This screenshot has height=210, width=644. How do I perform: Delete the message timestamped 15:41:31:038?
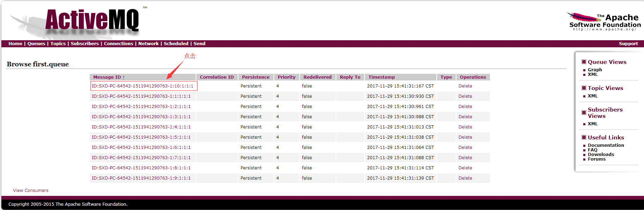(465, 137)
